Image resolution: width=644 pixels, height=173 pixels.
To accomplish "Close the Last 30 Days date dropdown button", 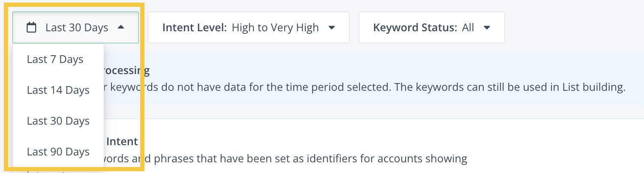I will tap(75, 27).
